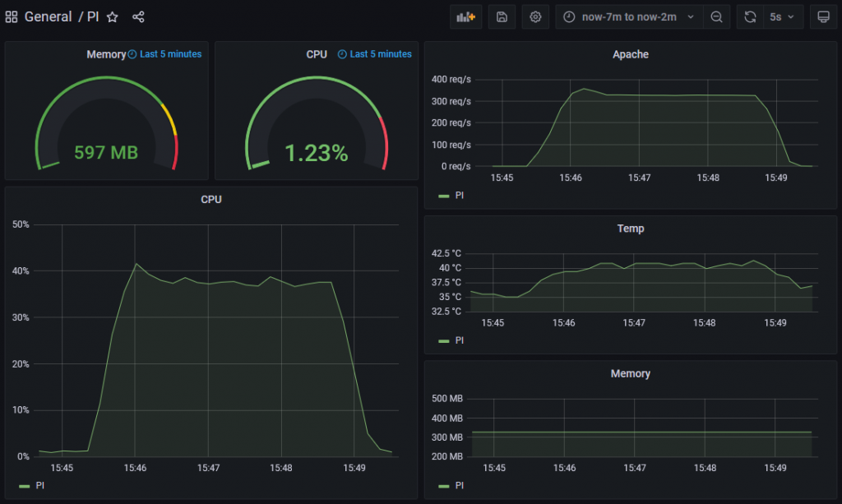842x504 pixels.
Task: Save the dashboard with disk icon
Action: [x=502, y=16]
